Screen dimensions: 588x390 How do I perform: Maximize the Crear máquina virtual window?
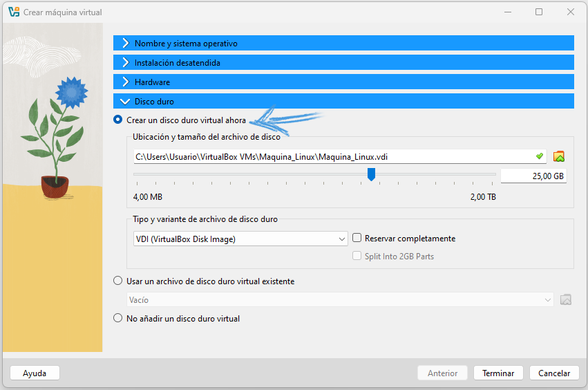pyautogui.click(x=539, y=12)
